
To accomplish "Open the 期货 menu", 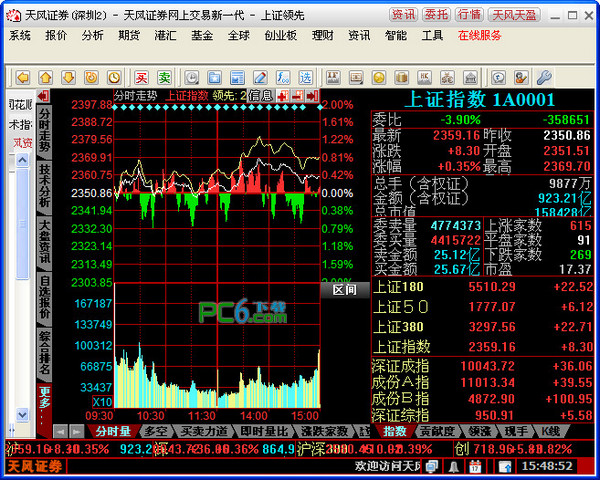I will (129, 36).
